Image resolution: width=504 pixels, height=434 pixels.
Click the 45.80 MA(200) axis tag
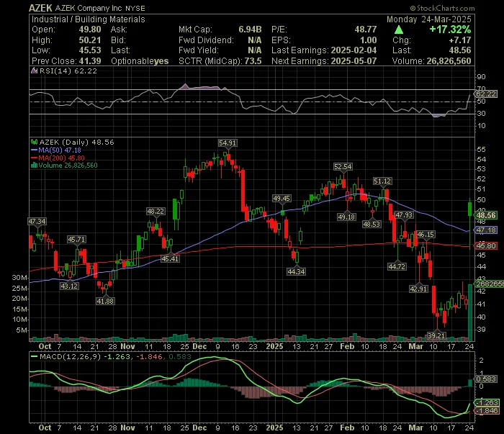click(x=486, y=246)
